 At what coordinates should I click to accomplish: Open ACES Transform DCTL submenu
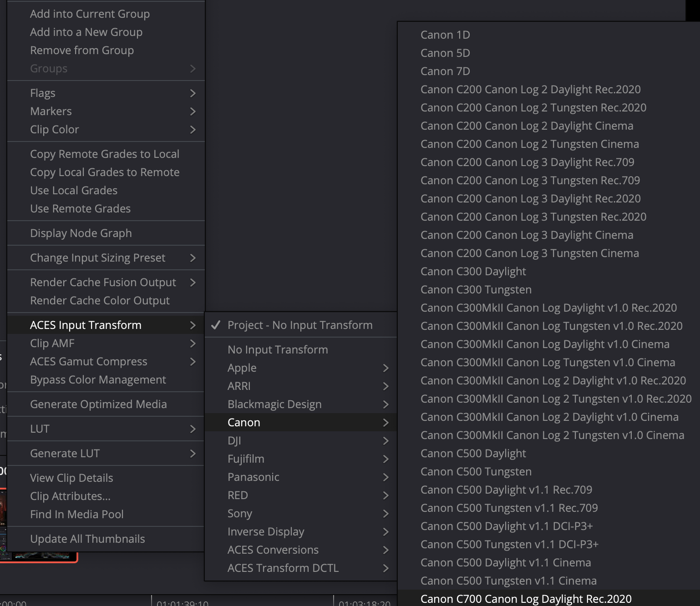click(301, 568)
